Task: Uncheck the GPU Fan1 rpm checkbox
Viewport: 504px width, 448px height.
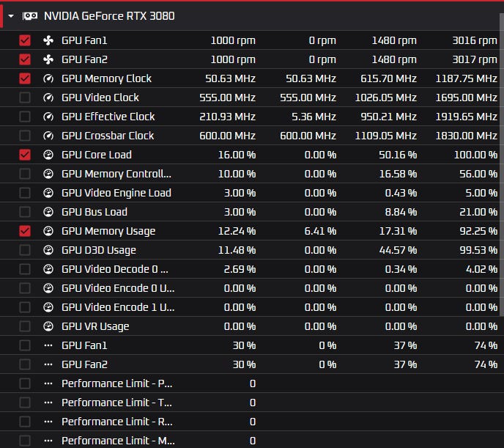Action: click(x=25, y=40)
